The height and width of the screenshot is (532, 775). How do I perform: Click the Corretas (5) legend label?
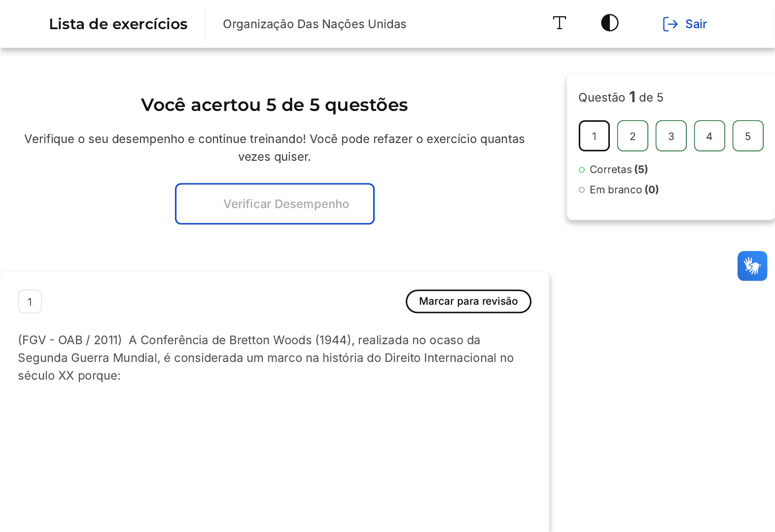(619, 170)
